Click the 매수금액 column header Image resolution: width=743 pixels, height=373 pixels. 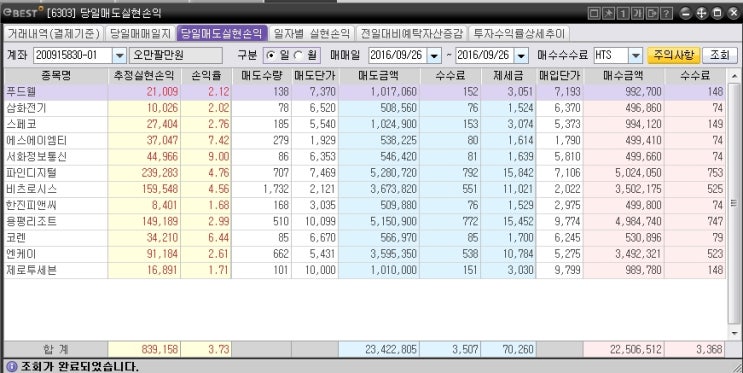pos(624,76)
